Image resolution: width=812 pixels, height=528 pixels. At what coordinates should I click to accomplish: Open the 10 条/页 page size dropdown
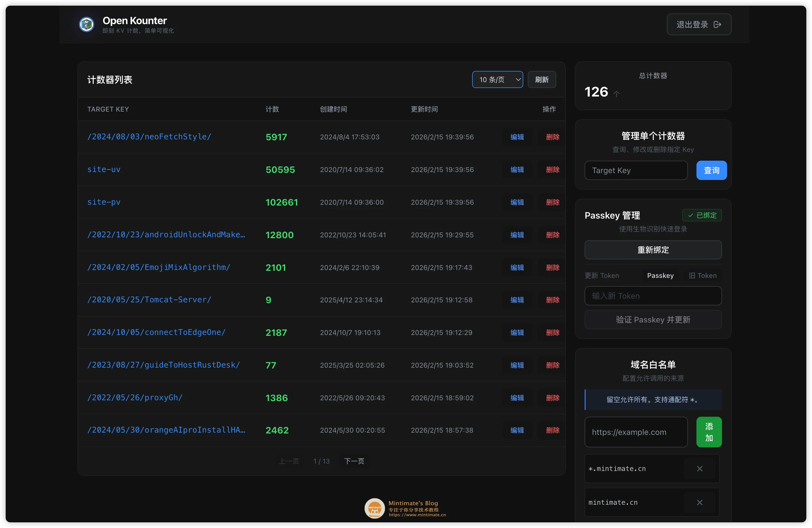[x=497, y=79]
